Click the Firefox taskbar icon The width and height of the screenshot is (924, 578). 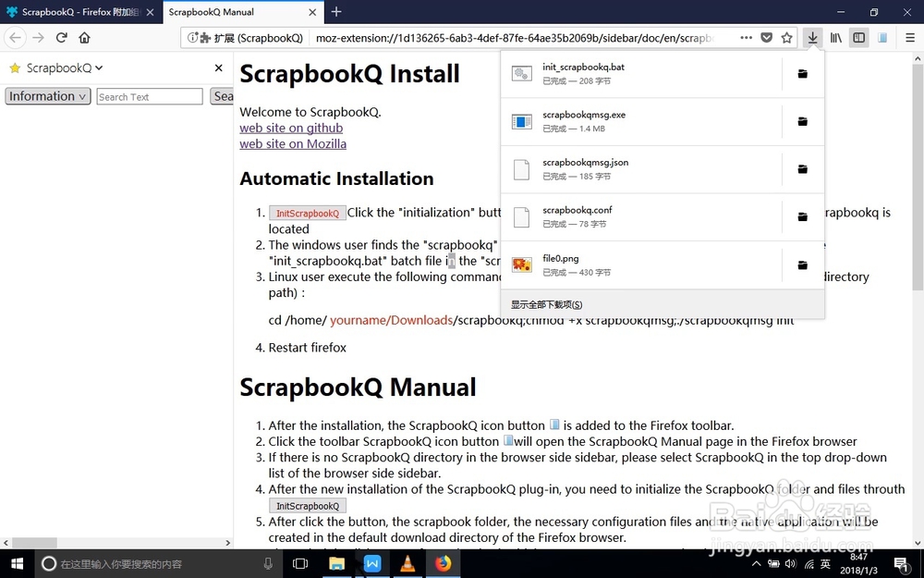pos(443,564)
